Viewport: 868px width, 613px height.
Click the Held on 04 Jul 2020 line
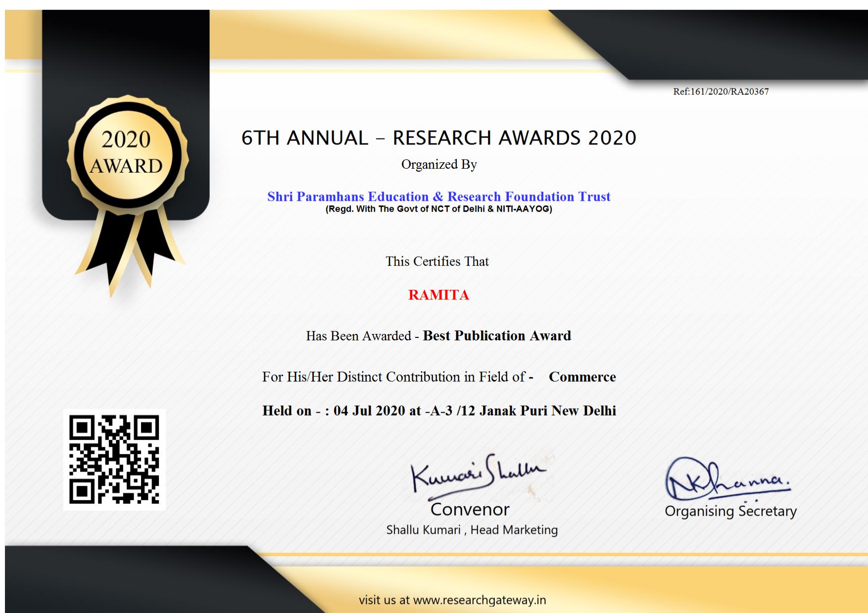click(438, 411)
